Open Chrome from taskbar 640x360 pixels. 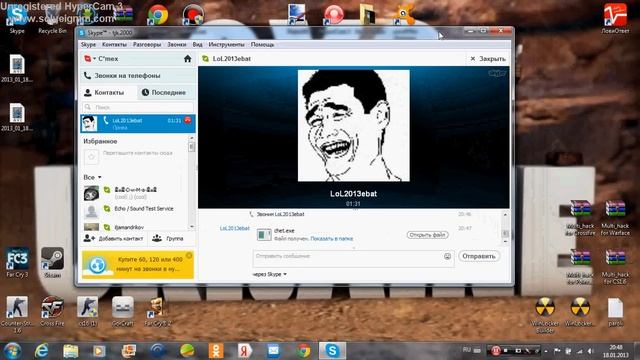coord(303,351)
